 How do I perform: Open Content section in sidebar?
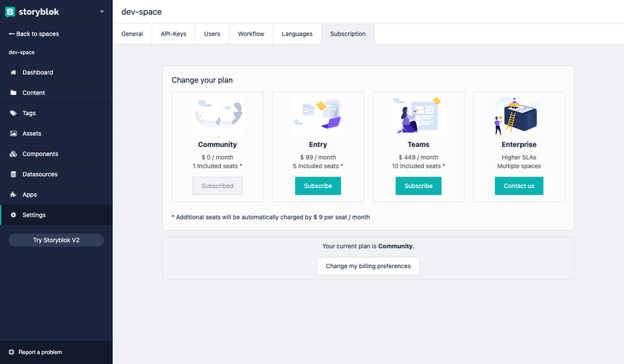[56, 93]
